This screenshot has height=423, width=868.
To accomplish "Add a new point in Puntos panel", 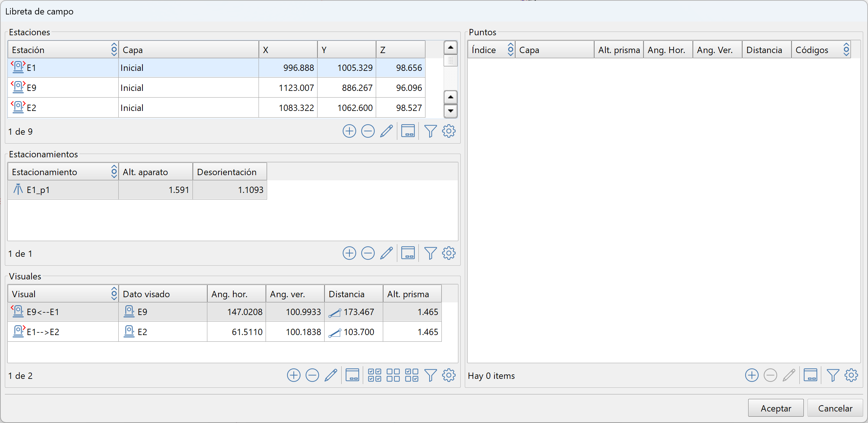I will coord(752,375).
